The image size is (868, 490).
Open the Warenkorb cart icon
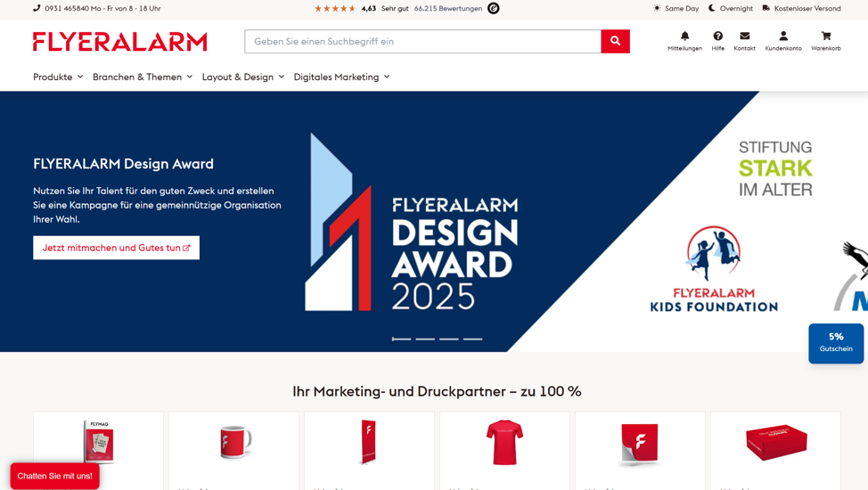826,36
